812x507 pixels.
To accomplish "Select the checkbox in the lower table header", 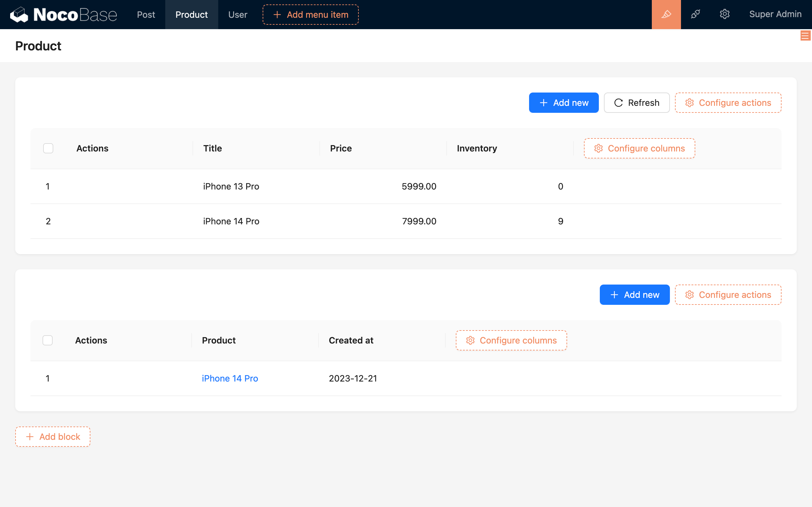I will (48, 340).
